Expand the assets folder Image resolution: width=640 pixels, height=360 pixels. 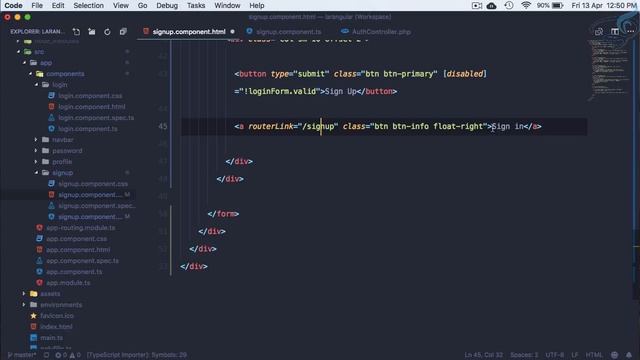[x=24, y=294]
